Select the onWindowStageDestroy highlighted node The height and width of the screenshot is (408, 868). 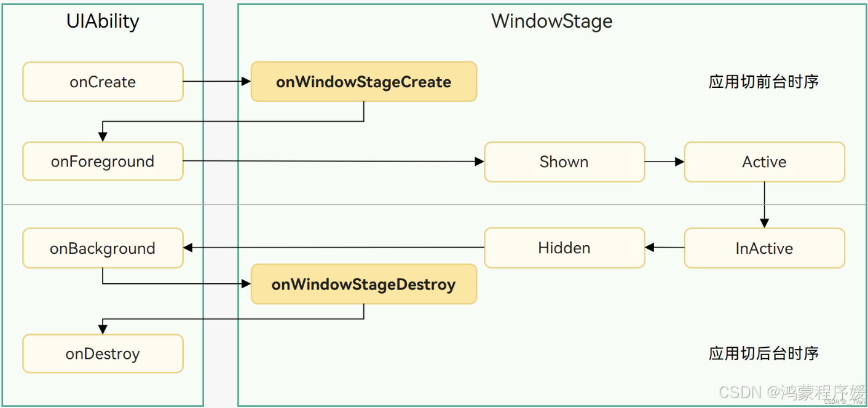tap(364, 284)
